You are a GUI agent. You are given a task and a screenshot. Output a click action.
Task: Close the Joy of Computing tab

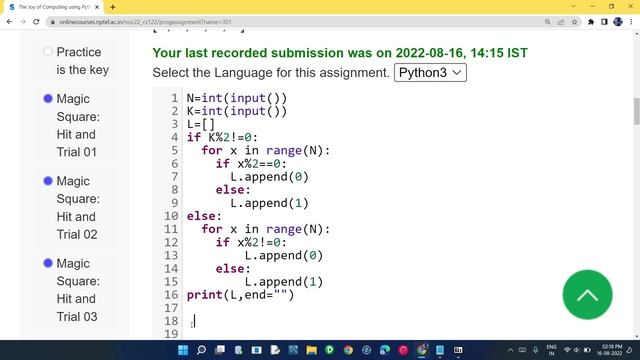click(97, 7)
